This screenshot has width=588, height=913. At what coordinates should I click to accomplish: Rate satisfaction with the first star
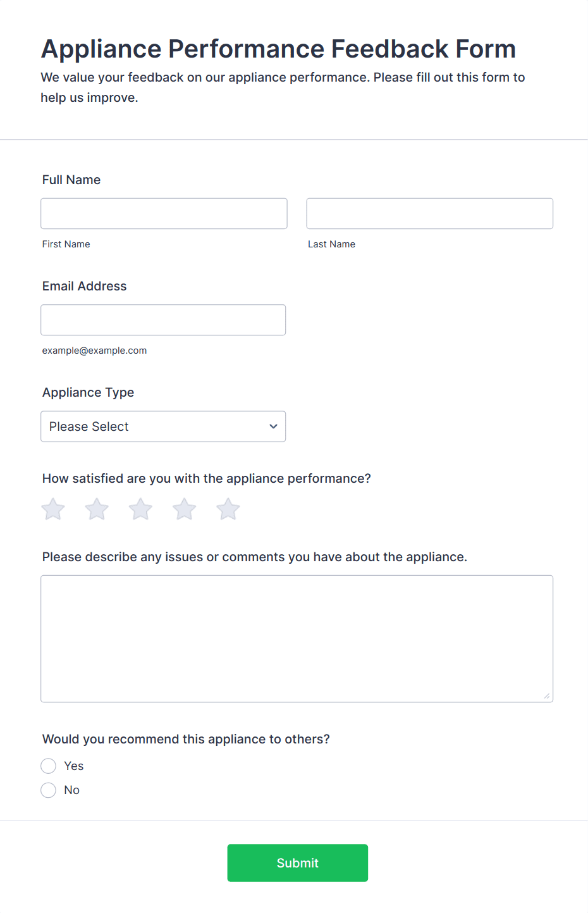pyautogui.click(x=53, y=509)
